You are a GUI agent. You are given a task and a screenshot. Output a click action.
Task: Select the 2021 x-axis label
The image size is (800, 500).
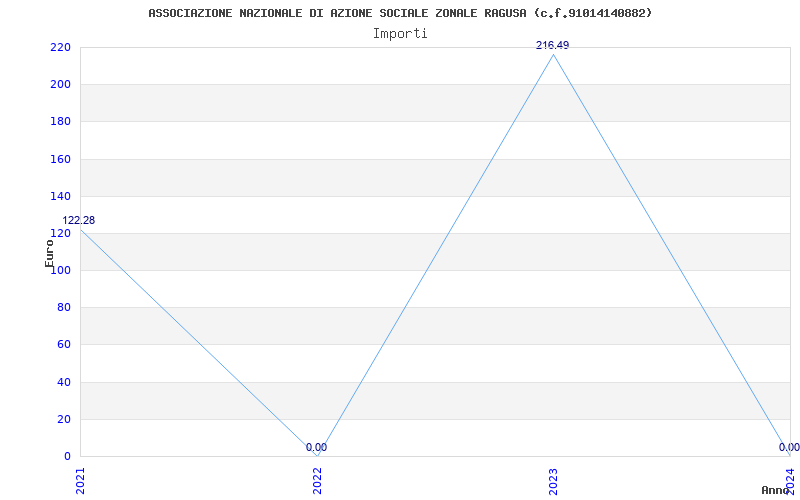pyautogui.click(x=80, y=481)
